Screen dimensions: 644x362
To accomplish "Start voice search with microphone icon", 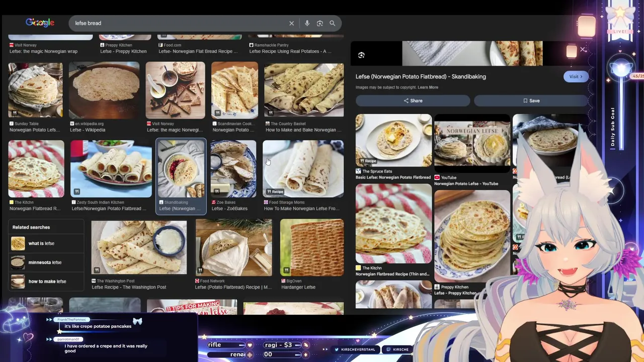I will tap(307, 23).
